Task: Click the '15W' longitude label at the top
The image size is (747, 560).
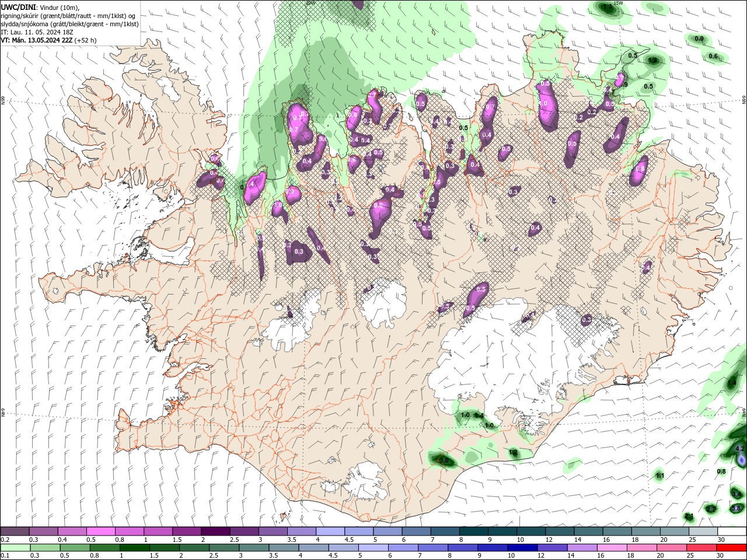Action: click(x=619, y=3)
